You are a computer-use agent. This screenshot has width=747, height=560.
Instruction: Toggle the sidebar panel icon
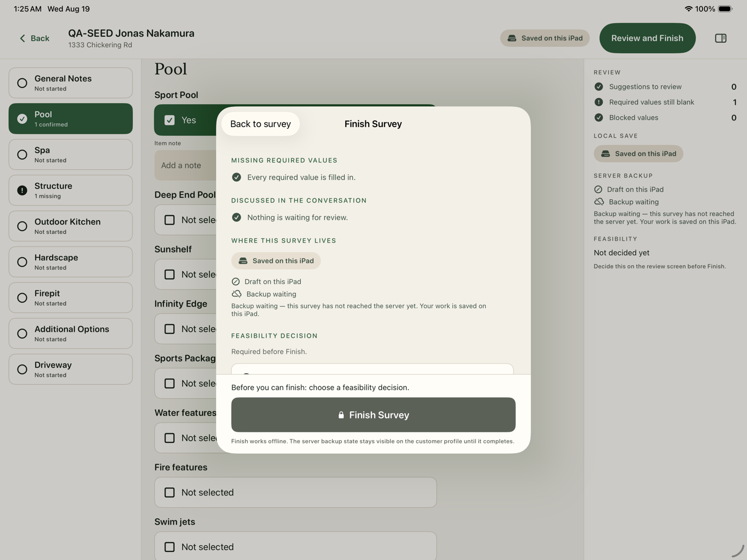click(x=720, y=38)
